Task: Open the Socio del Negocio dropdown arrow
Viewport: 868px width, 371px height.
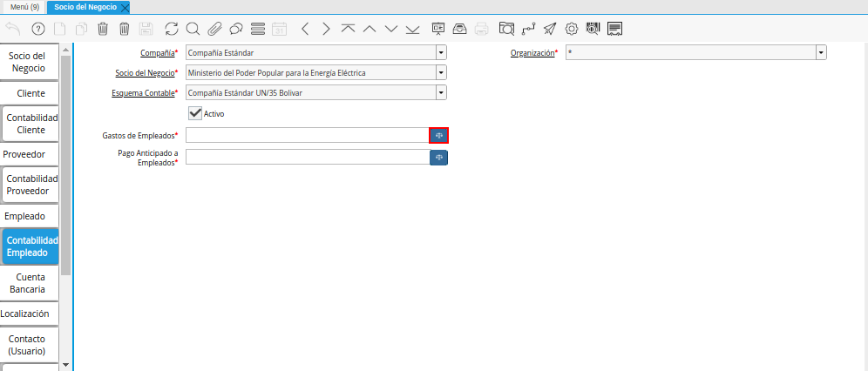Action: pos(441,73)
